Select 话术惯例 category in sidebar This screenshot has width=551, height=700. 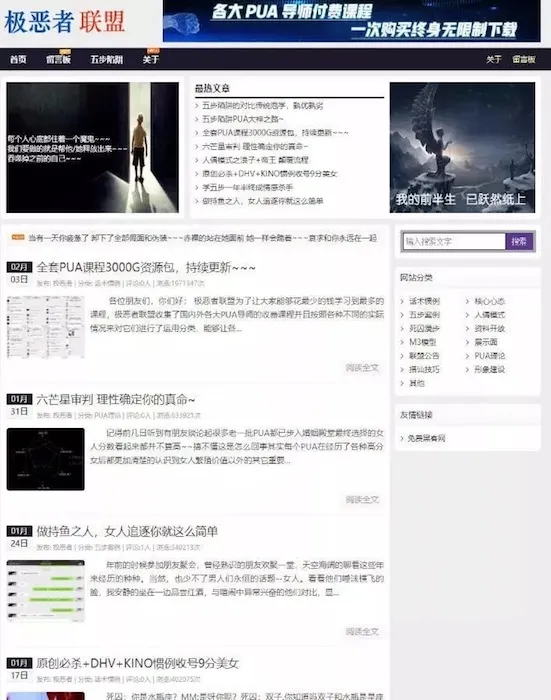pyautogui.click(x=424, y=301)
